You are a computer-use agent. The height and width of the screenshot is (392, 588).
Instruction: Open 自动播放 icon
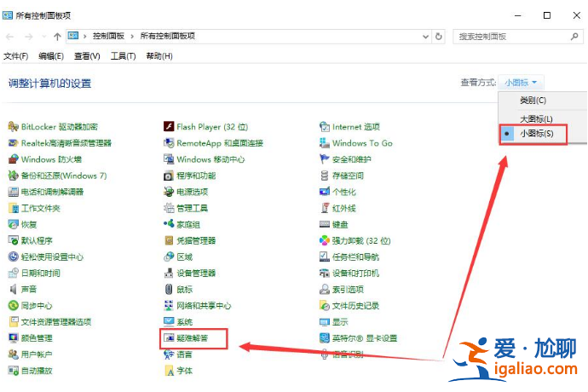[x=13, y=371]
